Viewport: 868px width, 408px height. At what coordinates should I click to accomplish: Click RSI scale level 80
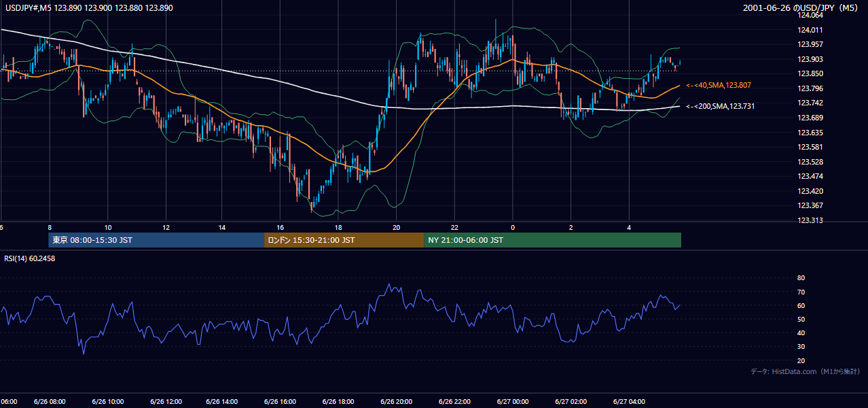pyautogui.click(x=801, y=278)
